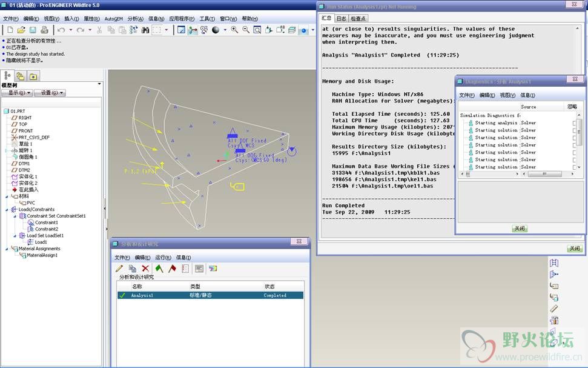The height and width of the screenshot is (368, 588).
Task: Open the 显示 dropdown in model tree
Action: pyautogui.click(x=17, y=93)
